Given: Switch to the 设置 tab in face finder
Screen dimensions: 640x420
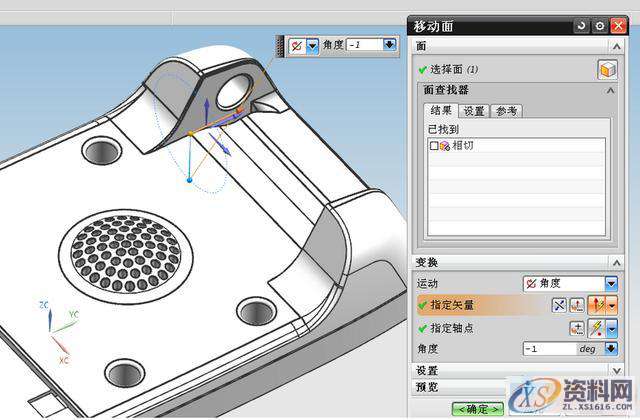Looking at the screenshot, I should (x=474, y=111).
